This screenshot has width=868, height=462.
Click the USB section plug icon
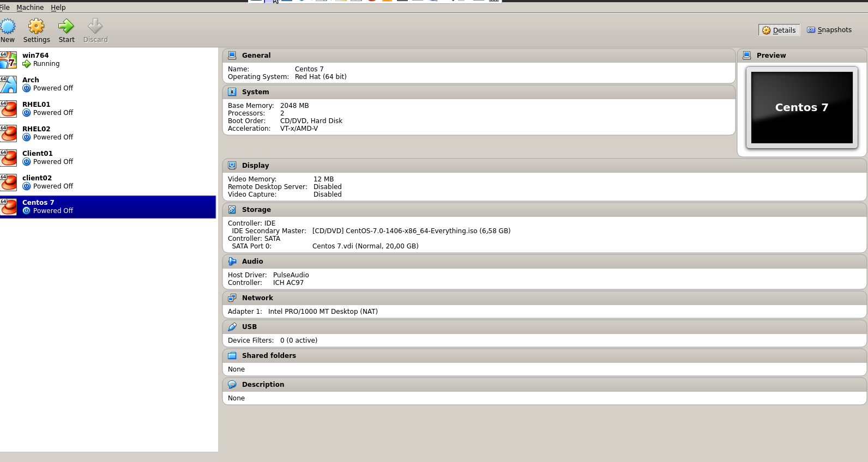[232, 327]
